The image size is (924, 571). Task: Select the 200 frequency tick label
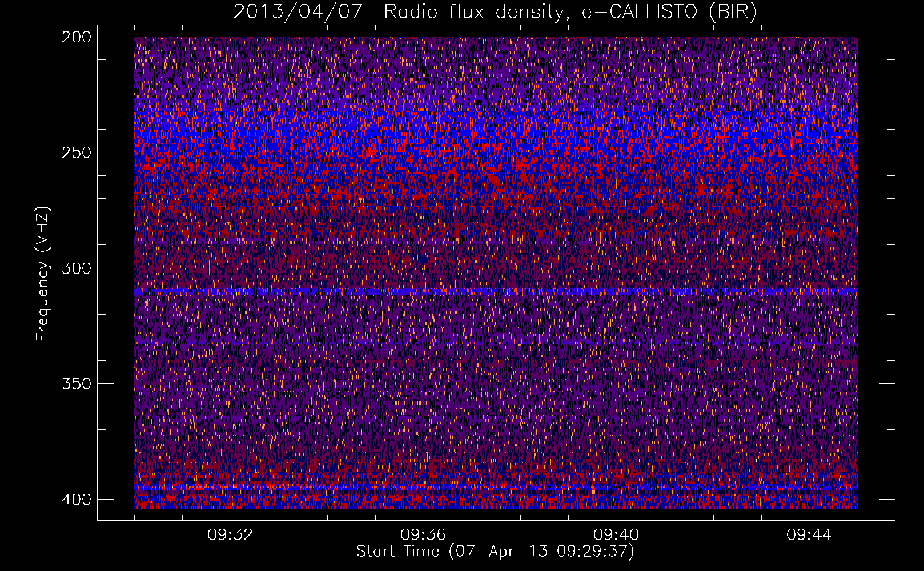click(76, 37)
